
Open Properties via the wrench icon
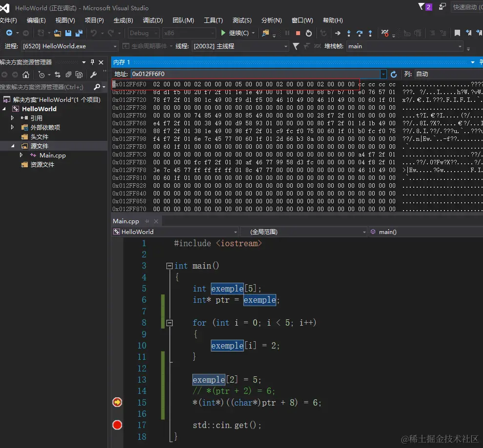(x=93, y=75)
